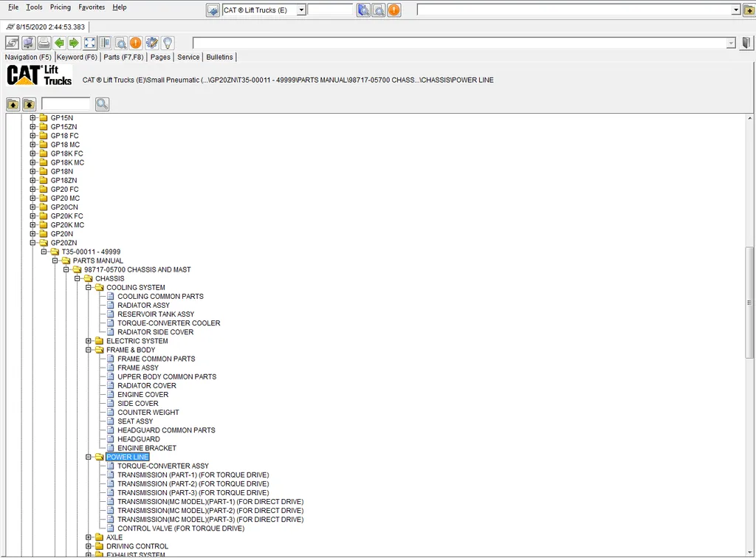The height and width of the screenshot is (558, 756).
Task: Open the CAT Lift Trucks (E) catalog dropdown
Action: 301,10
